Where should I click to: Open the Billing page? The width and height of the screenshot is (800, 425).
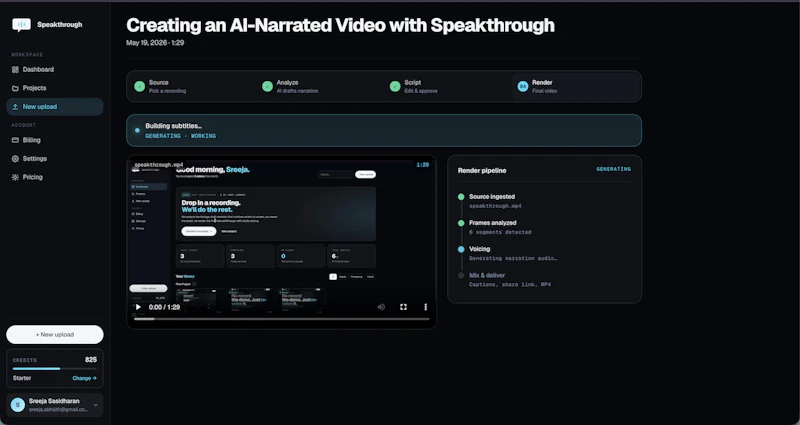[x=55, y=140]
